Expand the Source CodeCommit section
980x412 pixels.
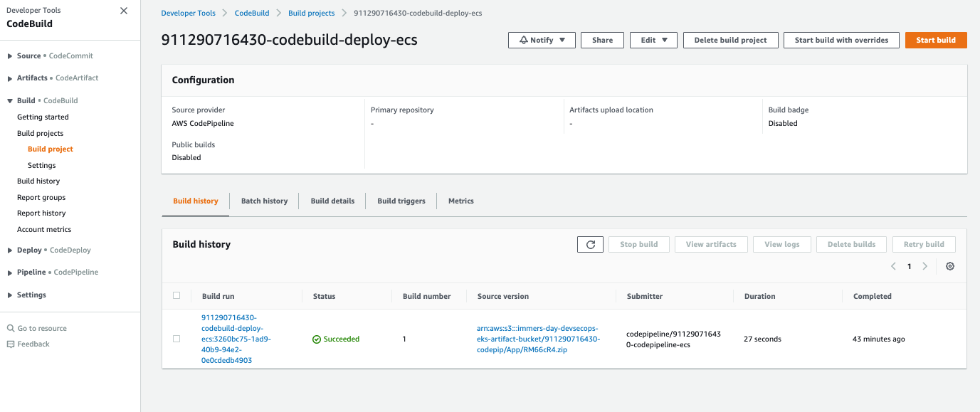tap(10, 56)
